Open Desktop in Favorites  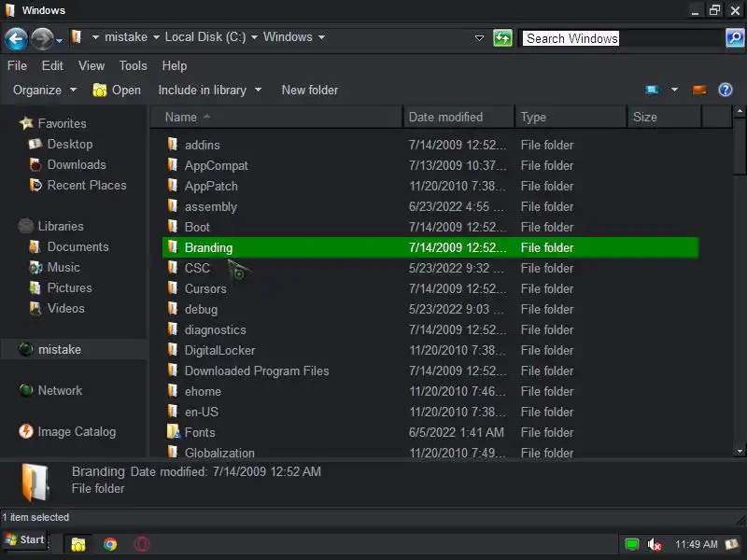(70, 144)
